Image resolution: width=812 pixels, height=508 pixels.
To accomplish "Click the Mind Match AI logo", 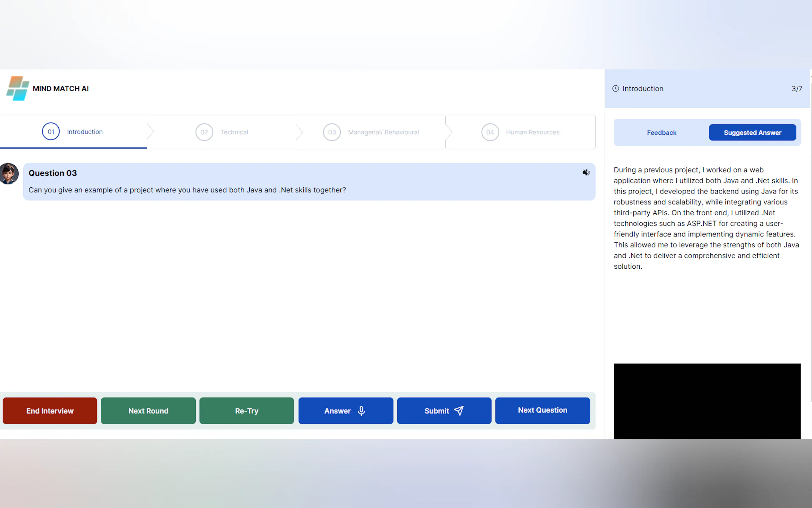I will 18,88.
